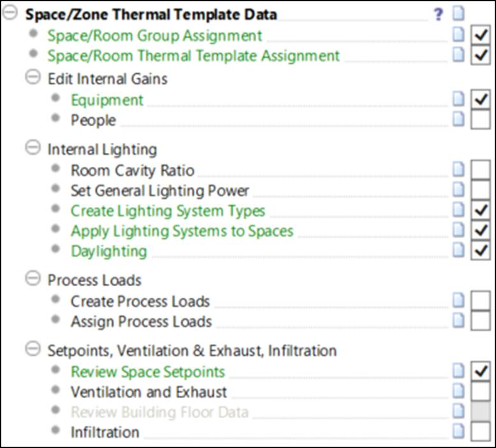
Task: Click the purple question mark help icon
Action: (439, 14)
